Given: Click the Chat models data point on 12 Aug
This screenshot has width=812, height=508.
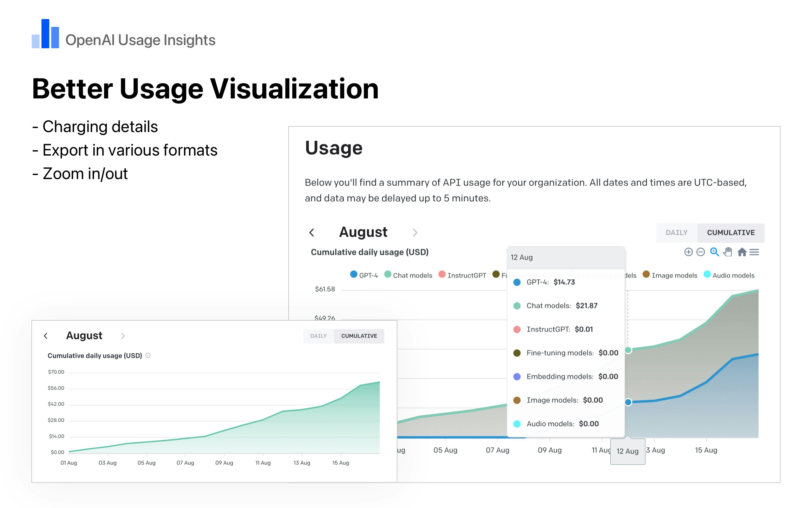Looking at the screenshot, I should click(628, 350).
